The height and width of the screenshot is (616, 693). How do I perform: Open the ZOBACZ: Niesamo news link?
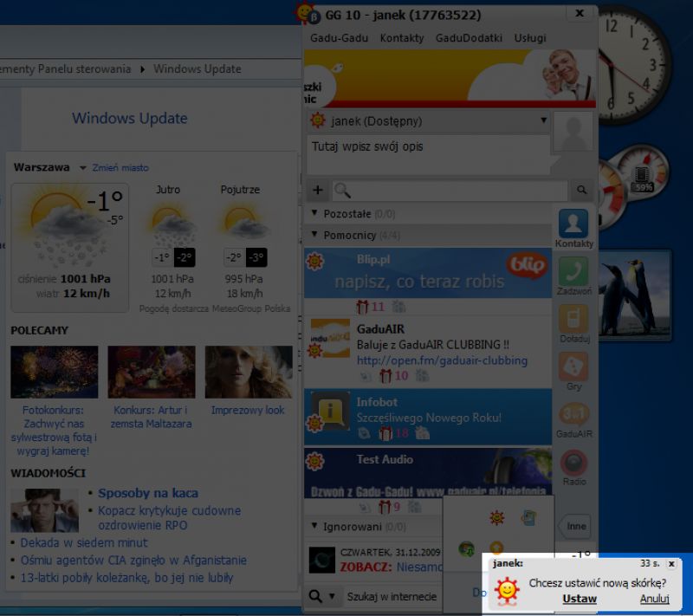point(392,567)
